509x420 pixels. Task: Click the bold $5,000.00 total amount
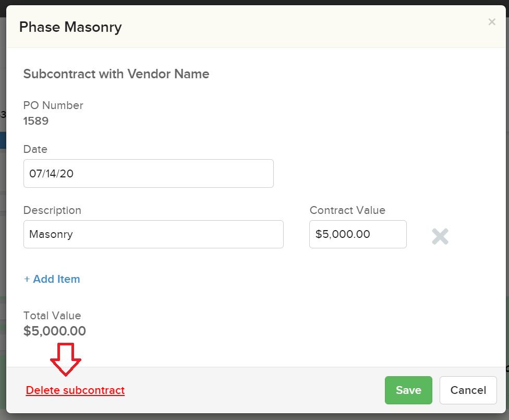point(55,331)
